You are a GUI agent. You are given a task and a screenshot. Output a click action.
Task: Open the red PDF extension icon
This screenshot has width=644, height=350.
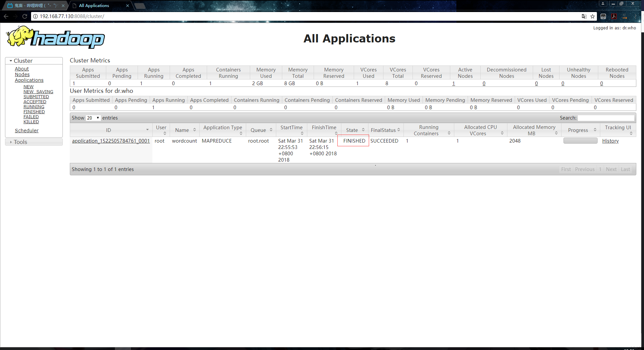(614, 16)
